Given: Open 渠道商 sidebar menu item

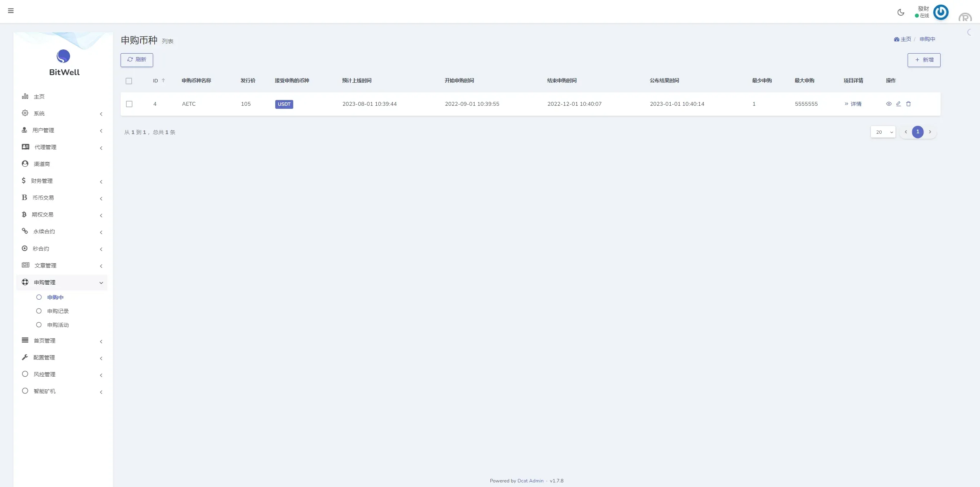Looking at the screenshot, I should coord(41,164).
